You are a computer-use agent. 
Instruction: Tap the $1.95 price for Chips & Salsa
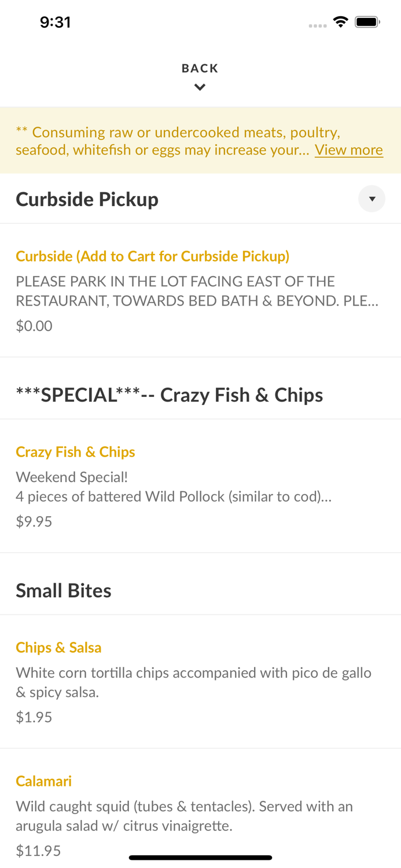(x=34, y=717)
